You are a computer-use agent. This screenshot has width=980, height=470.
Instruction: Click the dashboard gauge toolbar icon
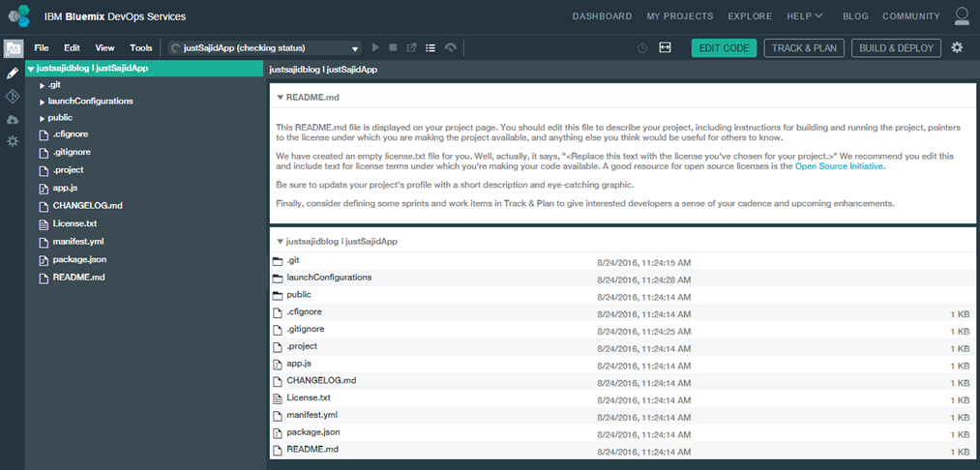coord(450,47)
